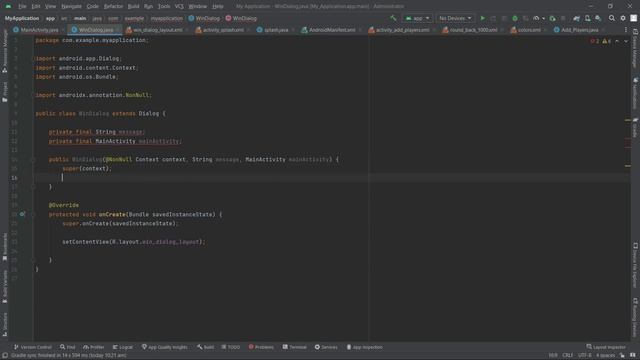Open the app run configuration dropdown
This screenshot has width=640, height=360.
pos(417,18)
